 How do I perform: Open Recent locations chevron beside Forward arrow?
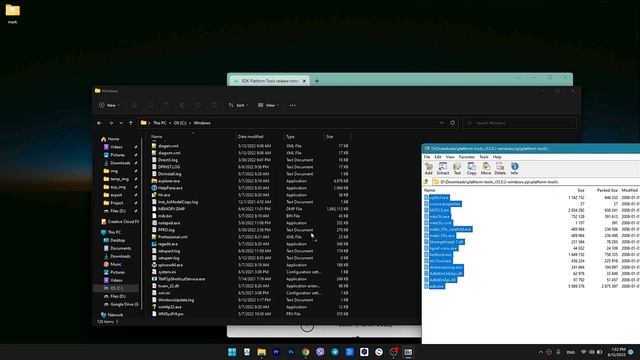pyautogui.click(x=121, y=123)
